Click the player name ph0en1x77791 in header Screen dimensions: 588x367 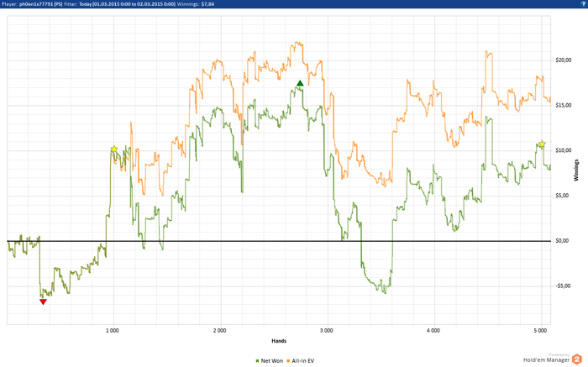[x=37, y=4]
